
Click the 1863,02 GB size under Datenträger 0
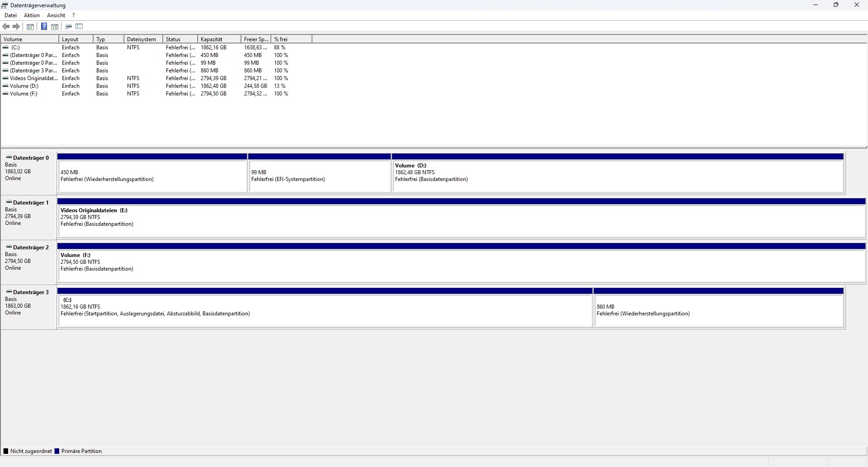[18, 172]
